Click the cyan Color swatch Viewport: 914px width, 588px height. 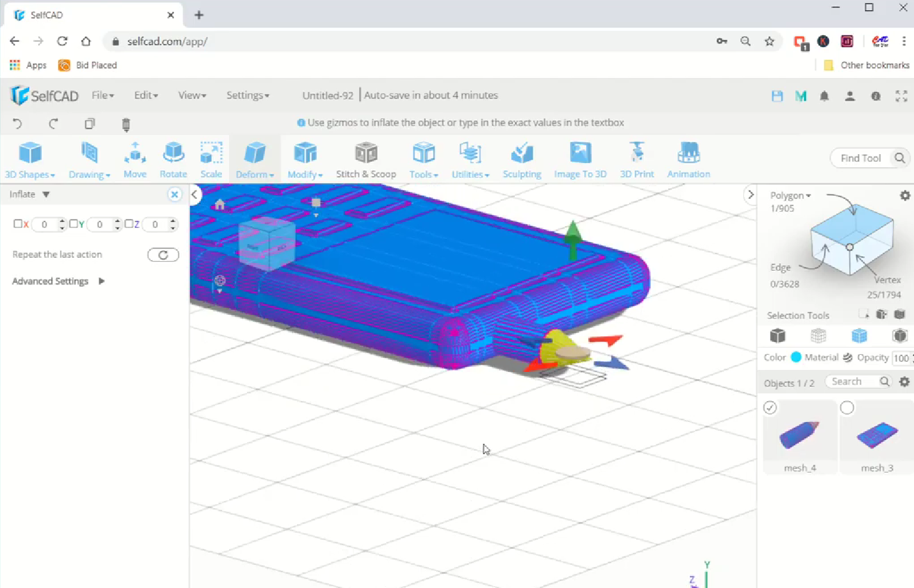click(796, 357)
